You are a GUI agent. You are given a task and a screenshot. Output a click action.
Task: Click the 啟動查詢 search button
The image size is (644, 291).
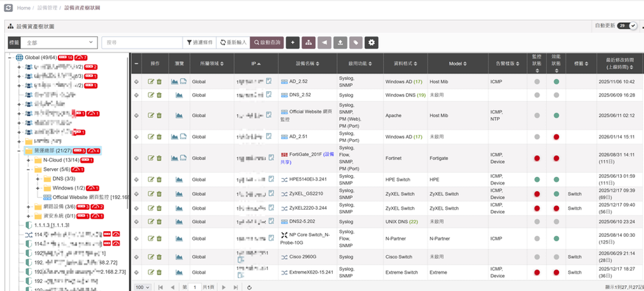(267, 42)
